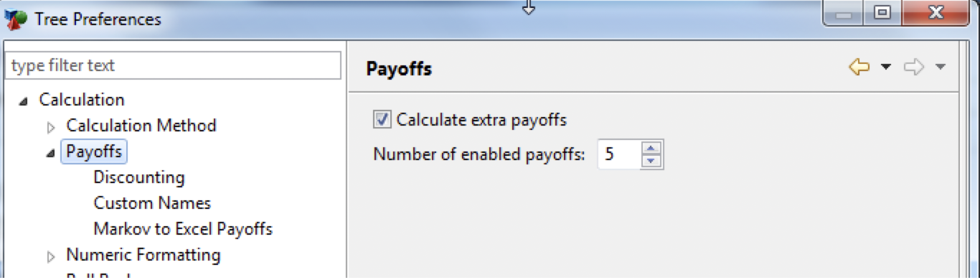Click the forward navigation arrow icon
Screen dimensions: 980x280
914,67
